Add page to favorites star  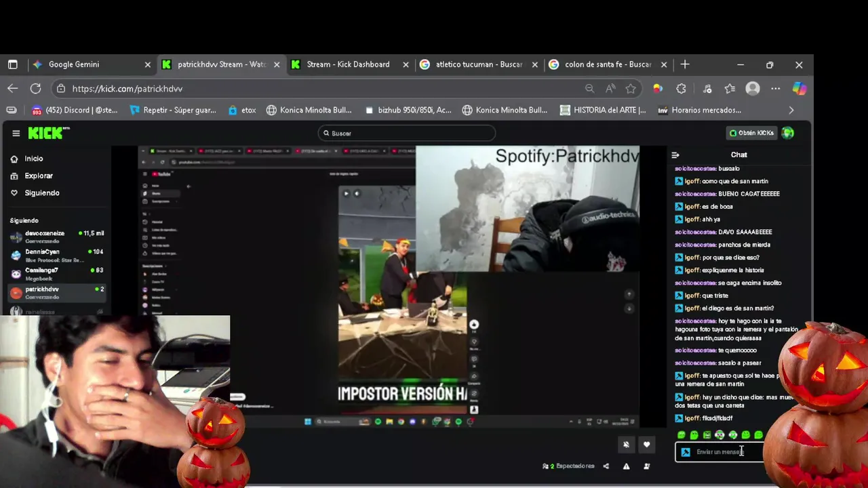click(x=631, y=89)
